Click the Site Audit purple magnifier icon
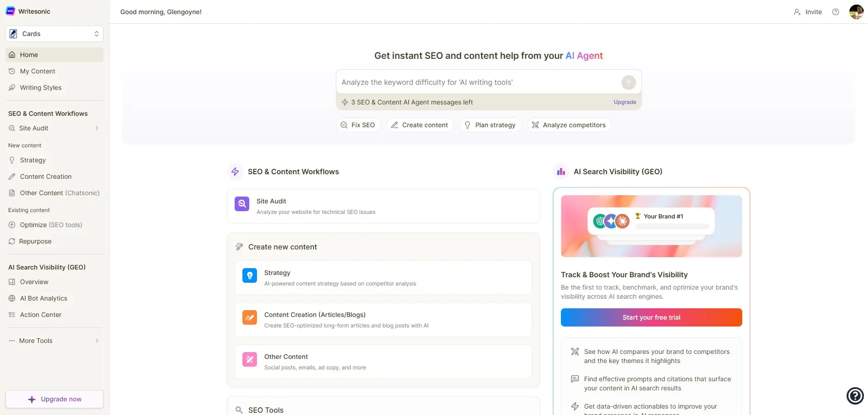 (242, 204)
